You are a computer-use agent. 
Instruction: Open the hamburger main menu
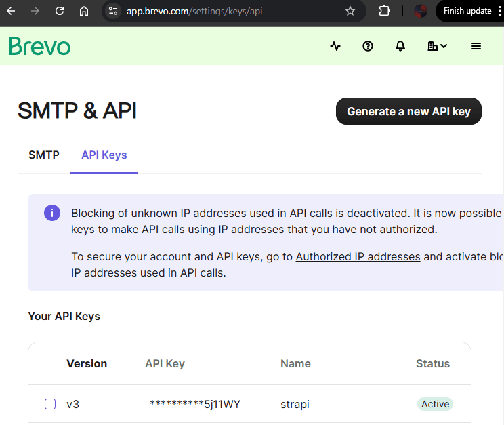coord(476,46)
